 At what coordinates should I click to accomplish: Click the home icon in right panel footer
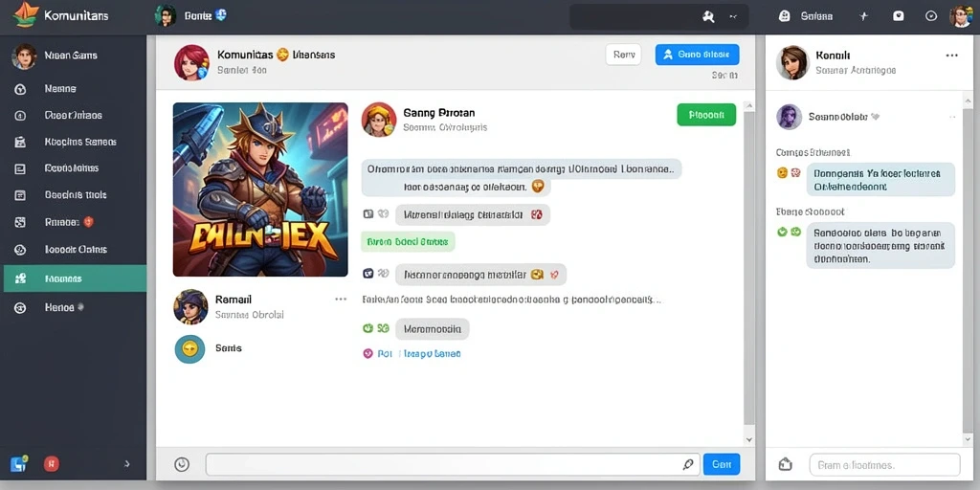coord(785,464)
